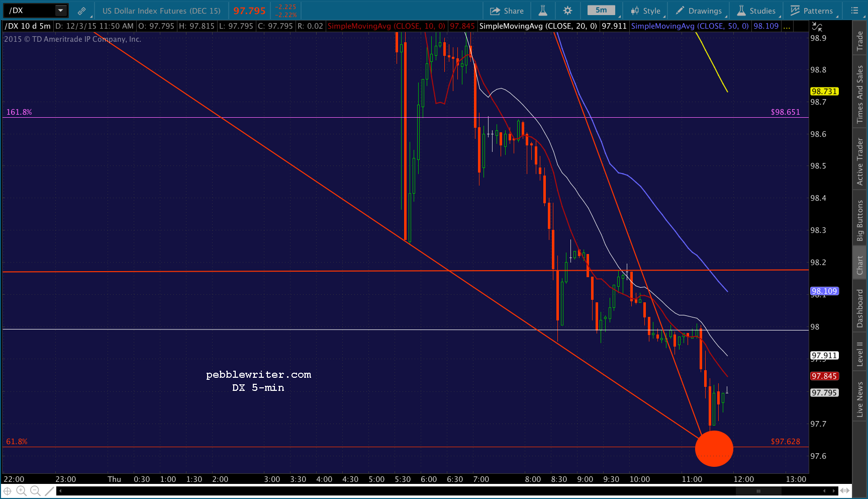Click the yellow 98.731 price bubble

pos(824,92)
